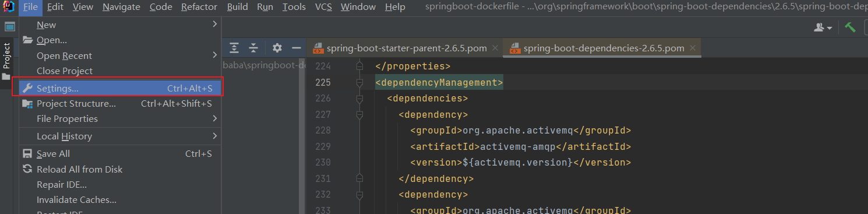Expand the File Properties submenu
Screen dimensions: 868x214
pyautogui.click(x=120, y=118)
